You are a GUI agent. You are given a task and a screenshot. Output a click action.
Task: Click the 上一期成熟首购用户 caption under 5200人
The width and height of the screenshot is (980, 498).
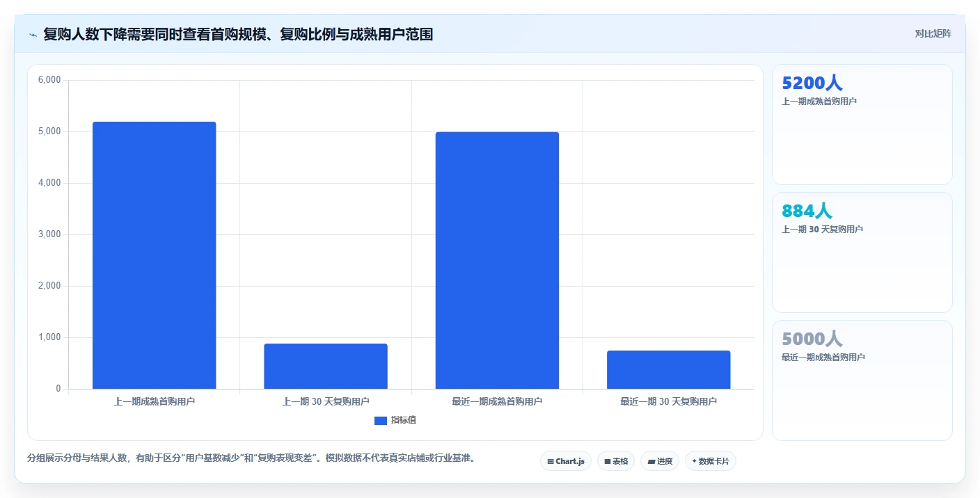pos(819,101)
